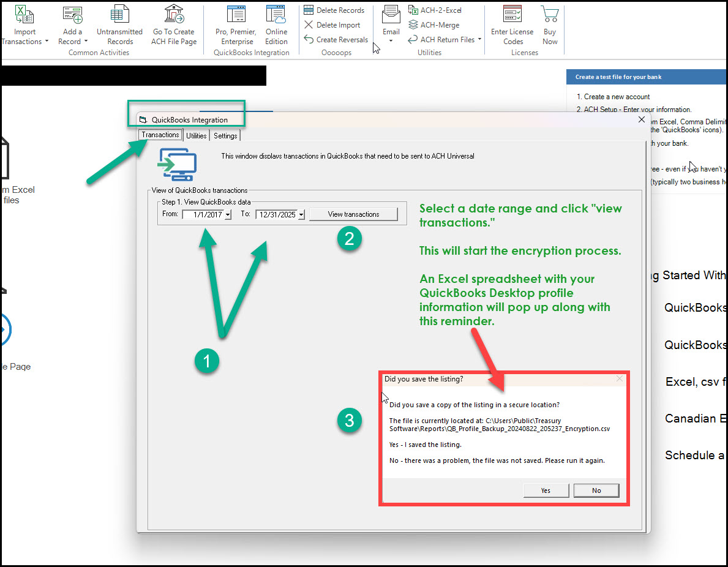Click Yes in the save listing dialog
This screenshot has height=567, width=728.
[x=546, y=490]
